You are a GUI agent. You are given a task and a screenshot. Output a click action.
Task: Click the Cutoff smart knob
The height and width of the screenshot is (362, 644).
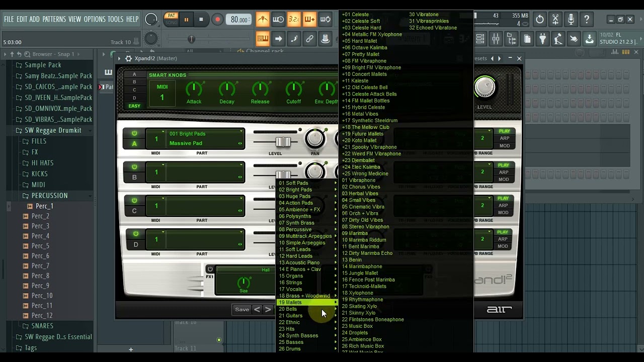click(x=294, y=89)
